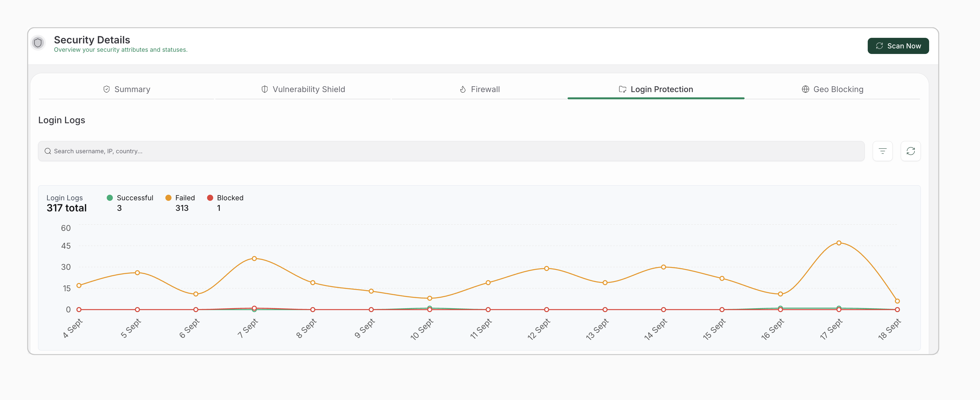Image resolution: width=980 pixels, height=400 pixels.
Task: Click the flame icon on Firewall tab
Action: click(463, 90)
